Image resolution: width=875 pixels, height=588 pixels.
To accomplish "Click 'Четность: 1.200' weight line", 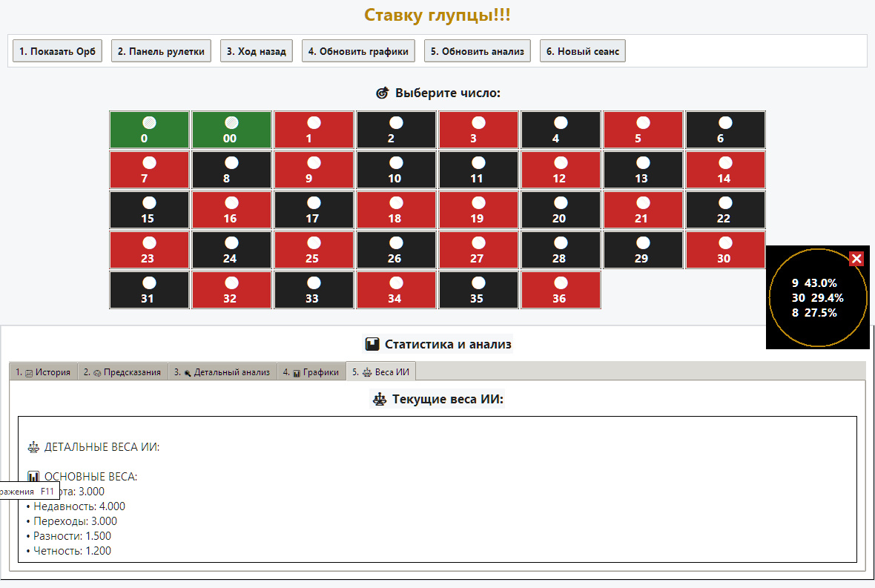I will click(69, 551).
